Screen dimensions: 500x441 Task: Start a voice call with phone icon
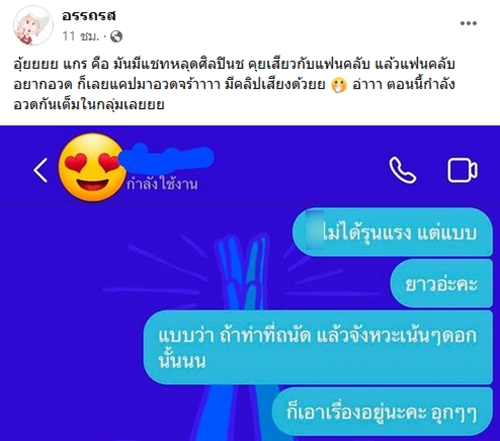(403, 170)
